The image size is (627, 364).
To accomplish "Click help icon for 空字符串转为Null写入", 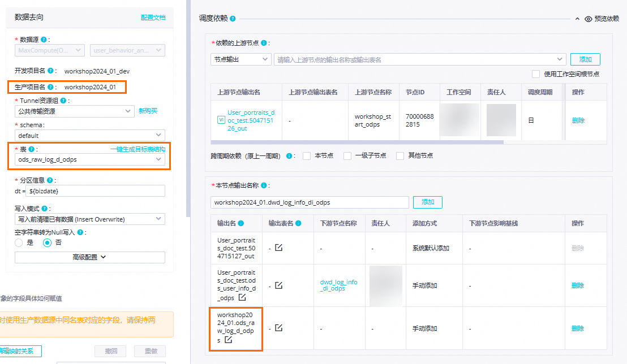I will click(80, 232).
